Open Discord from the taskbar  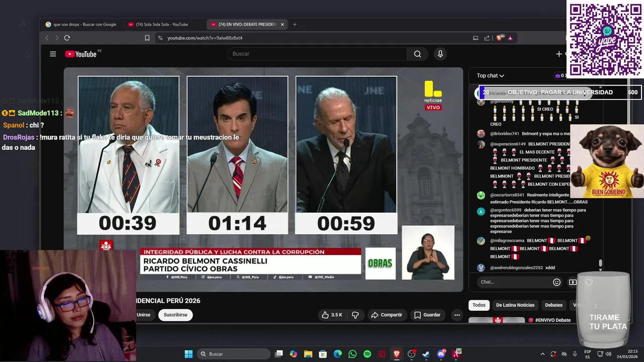click(x=441, y=354)
